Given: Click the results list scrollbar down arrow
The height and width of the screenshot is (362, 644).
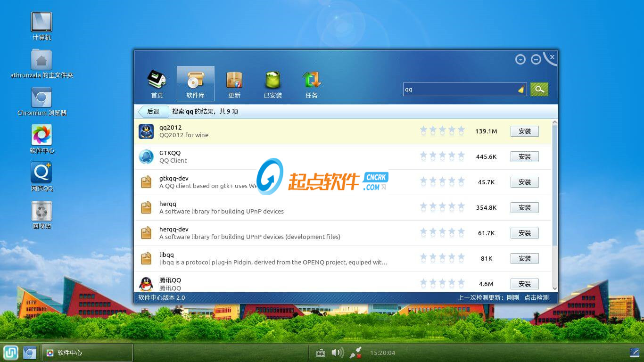Looking at the screenshot, I should [554, 288].
